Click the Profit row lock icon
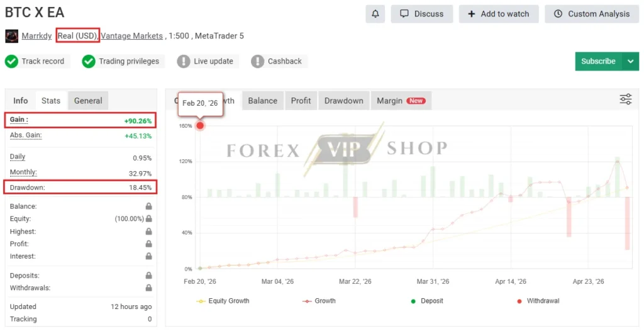Viewport: 644px width, 331px height. pyautogui.click(x=148, y=244)
